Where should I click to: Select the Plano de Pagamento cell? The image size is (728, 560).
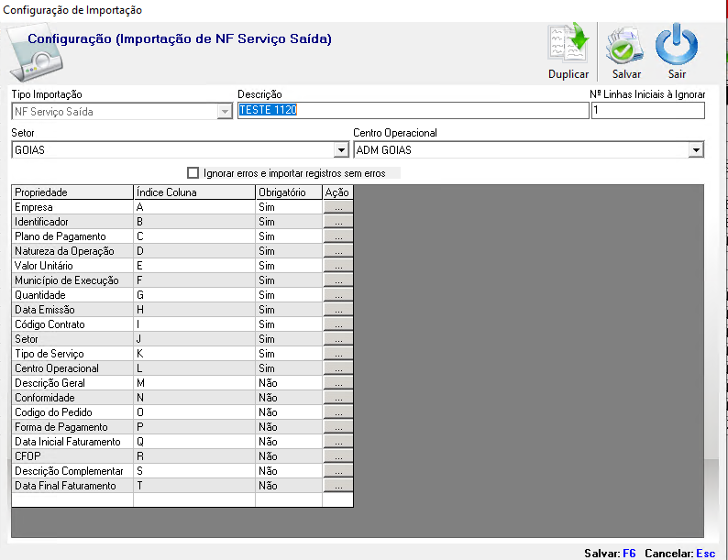tap(72, 236)
